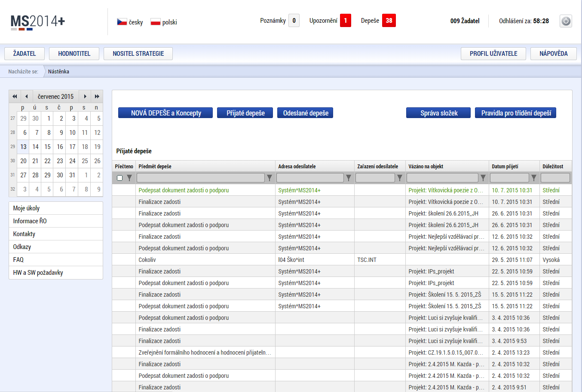Open the NÁPOVĚDA menu

point(554,54)
